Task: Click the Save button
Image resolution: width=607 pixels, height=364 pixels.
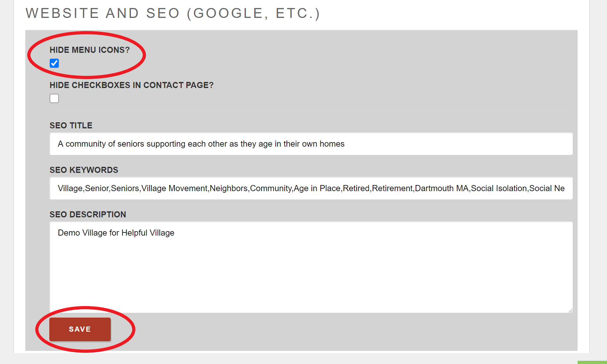Action: pos(80,329)
